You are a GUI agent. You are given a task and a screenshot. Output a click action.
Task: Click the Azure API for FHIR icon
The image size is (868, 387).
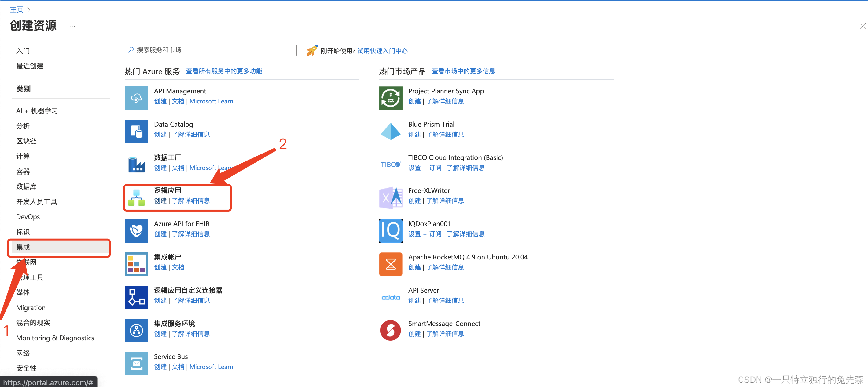136,231
